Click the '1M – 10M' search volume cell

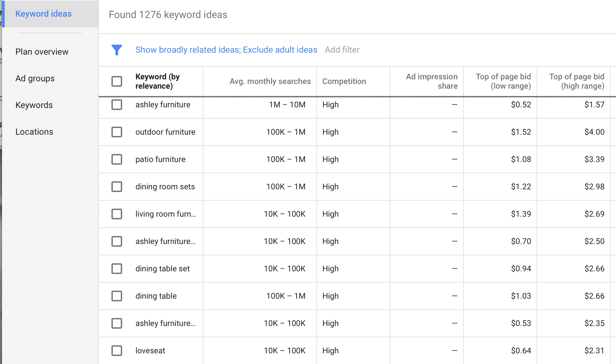(x=287, y=105)
